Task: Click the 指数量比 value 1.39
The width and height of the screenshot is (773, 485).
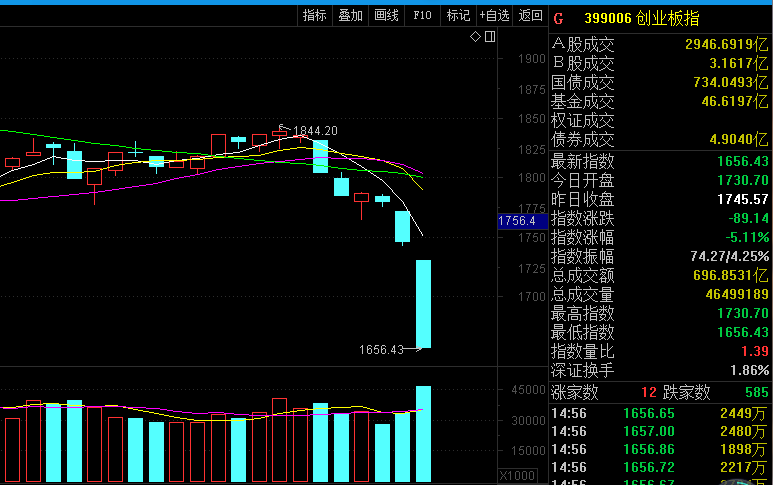Action: click(755, 351)
